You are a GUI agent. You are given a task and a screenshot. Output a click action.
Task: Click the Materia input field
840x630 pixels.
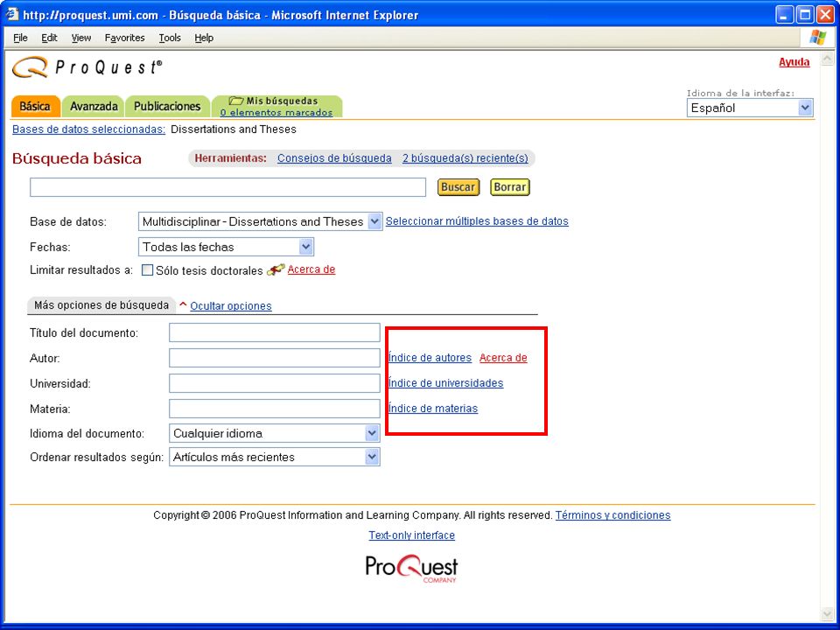[274, 409]
